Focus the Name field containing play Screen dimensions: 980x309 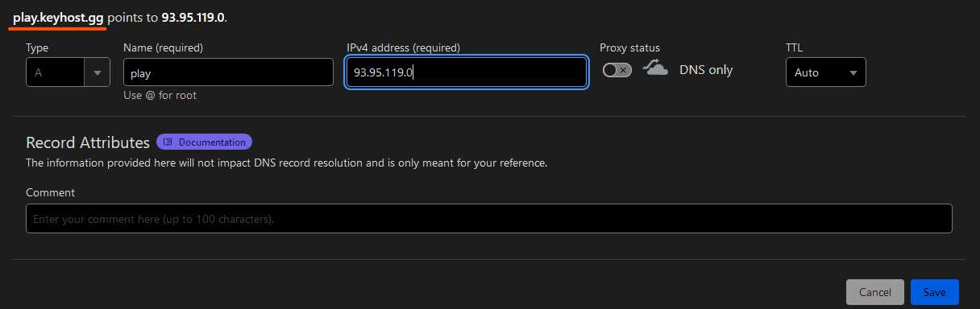(228, 72)
